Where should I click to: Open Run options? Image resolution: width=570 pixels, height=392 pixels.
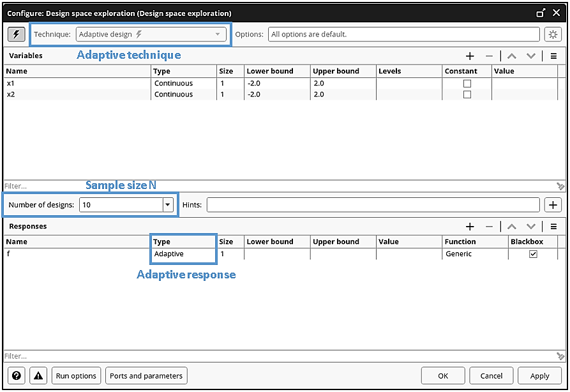(x=76, y=375)
